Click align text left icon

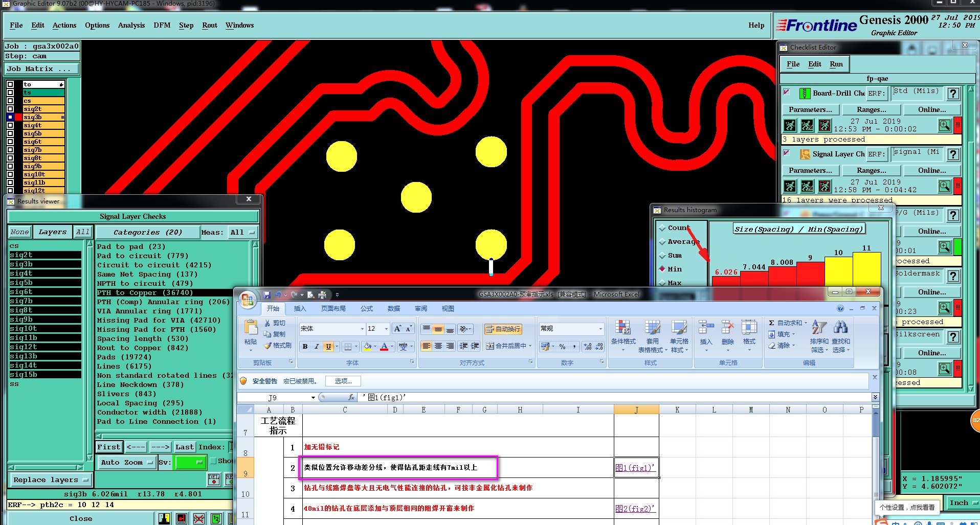point(426,346)
